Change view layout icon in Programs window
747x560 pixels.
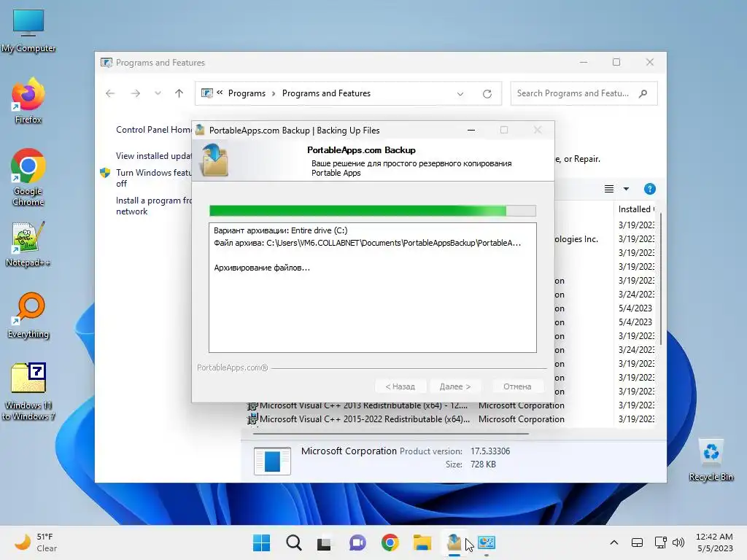coord(609,189)
